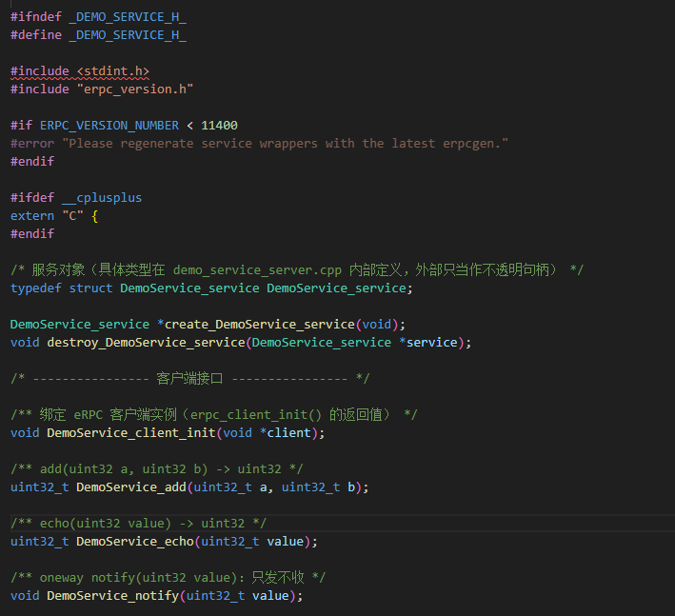The image size is (675, 616).
Task: Click the 客户端接口 section comment
Action: [x=189, y=378]
